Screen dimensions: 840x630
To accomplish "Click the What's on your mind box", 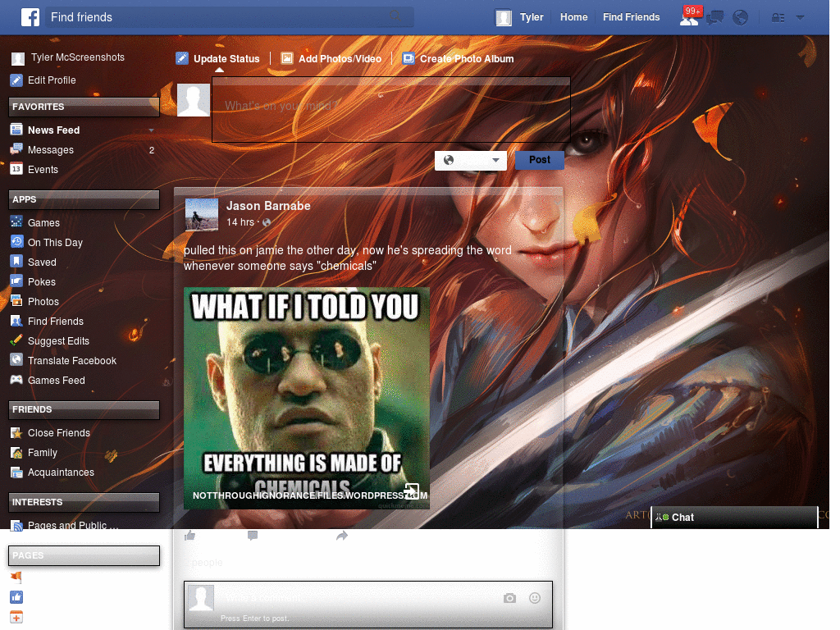I will 391,110.
